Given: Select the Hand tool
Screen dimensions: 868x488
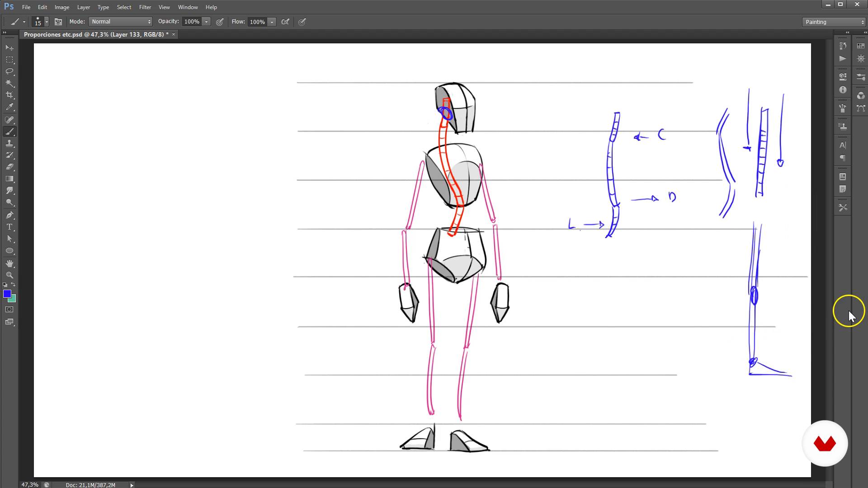Looking at the screenshot, I should [9, 263].
